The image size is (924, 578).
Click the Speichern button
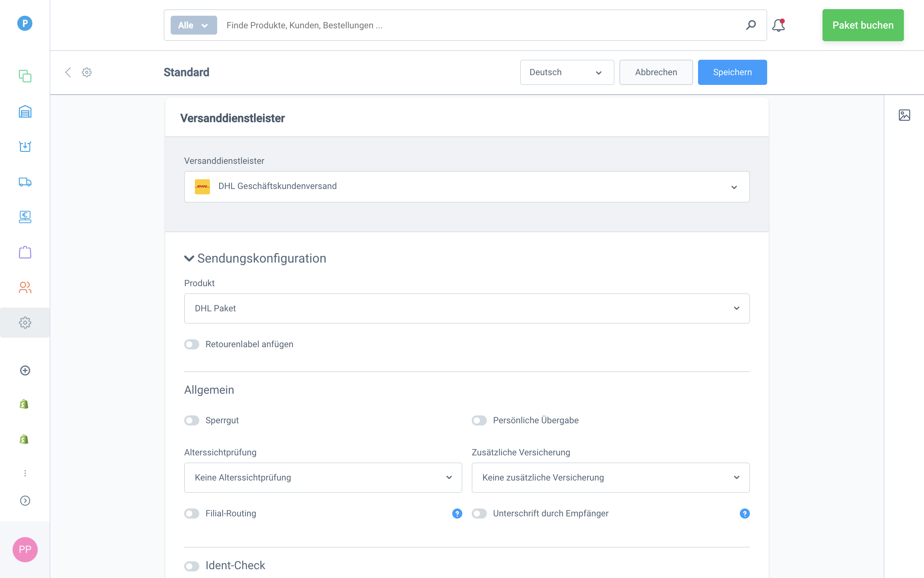[x=732, y=72]
